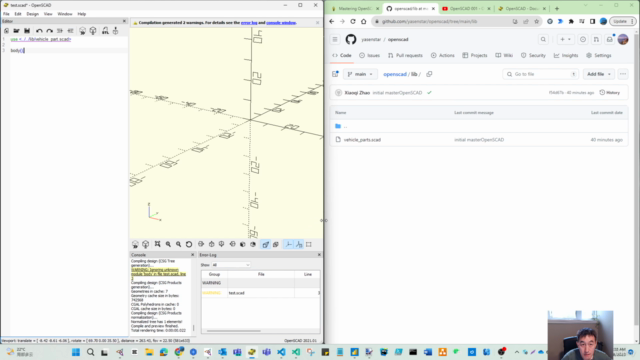Image resolution: width=640 pixels, height=360 pixels.
Task: Open Design menu in OpenSCAD
Action: (x=33, y=14)
